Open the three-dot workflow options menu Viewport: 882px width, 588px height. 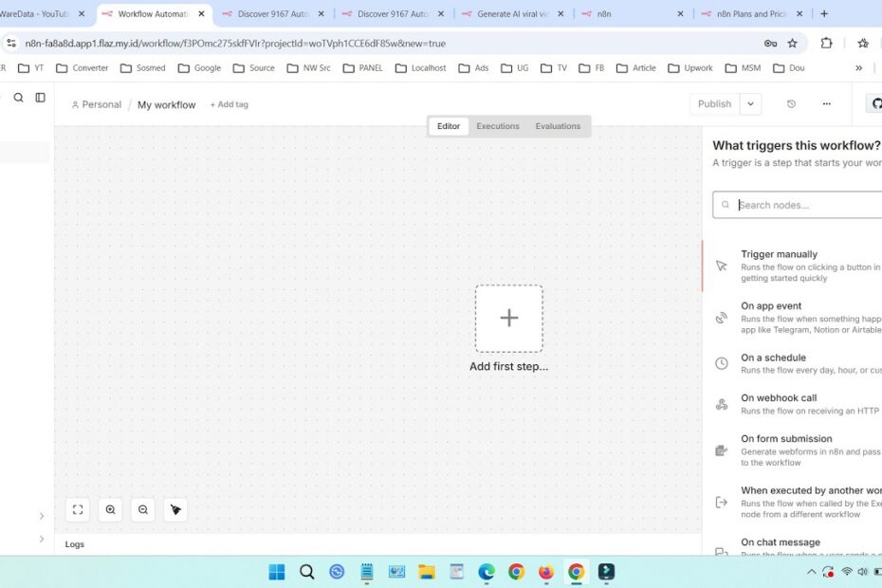(827, 104)
